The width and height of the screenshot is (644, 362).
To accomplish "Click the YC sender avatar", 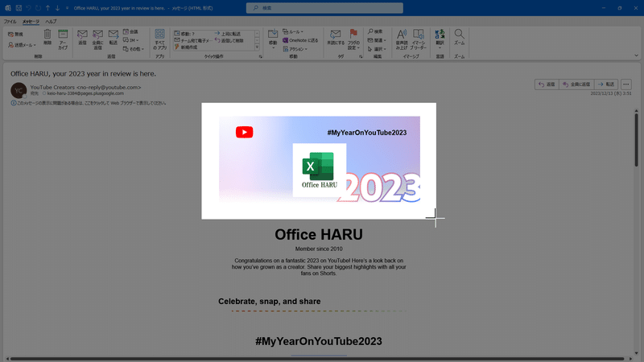I will (x=19, y=90).
